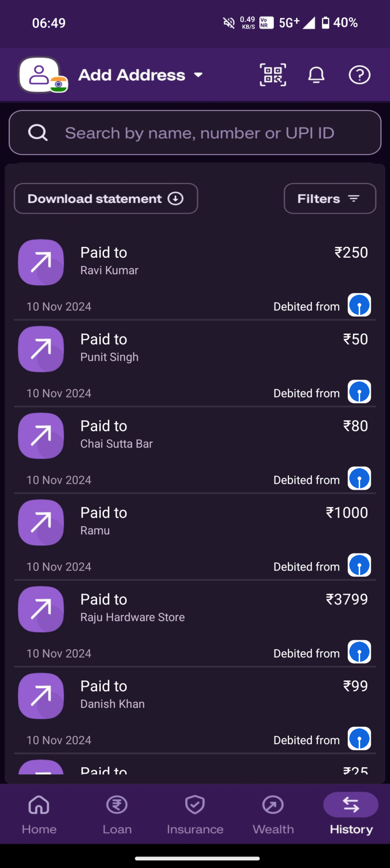Tap the bank logo on Danish Khan transaction
Image resolution: width=390 pixels, height=868 pixels.
[x=359, y=739]
